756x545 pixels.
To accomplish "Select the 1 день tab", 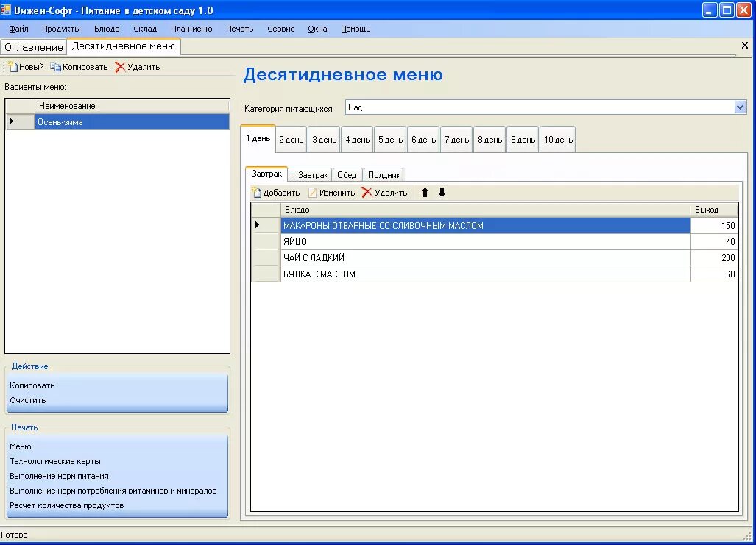I will 258,139.
